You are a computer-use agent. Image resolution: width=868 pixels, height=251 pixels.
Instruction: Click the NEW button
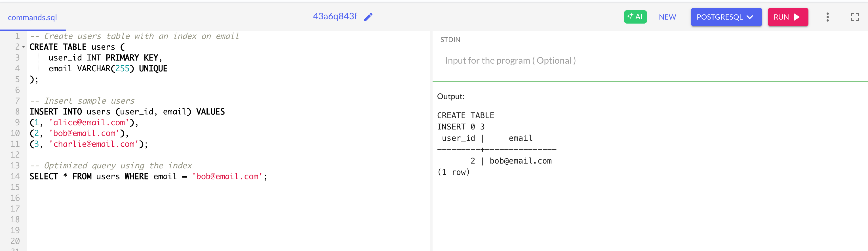[667, 17]
